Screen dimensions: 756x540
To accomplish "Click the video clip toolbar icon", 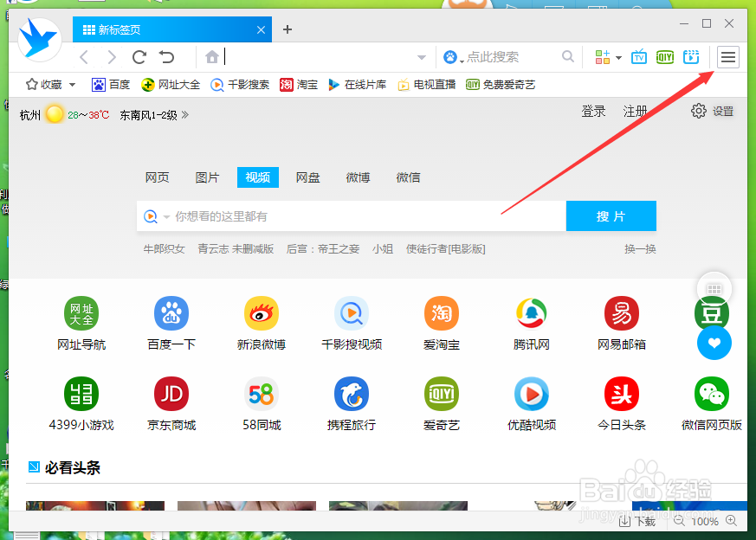I will [x=691, y=57].
